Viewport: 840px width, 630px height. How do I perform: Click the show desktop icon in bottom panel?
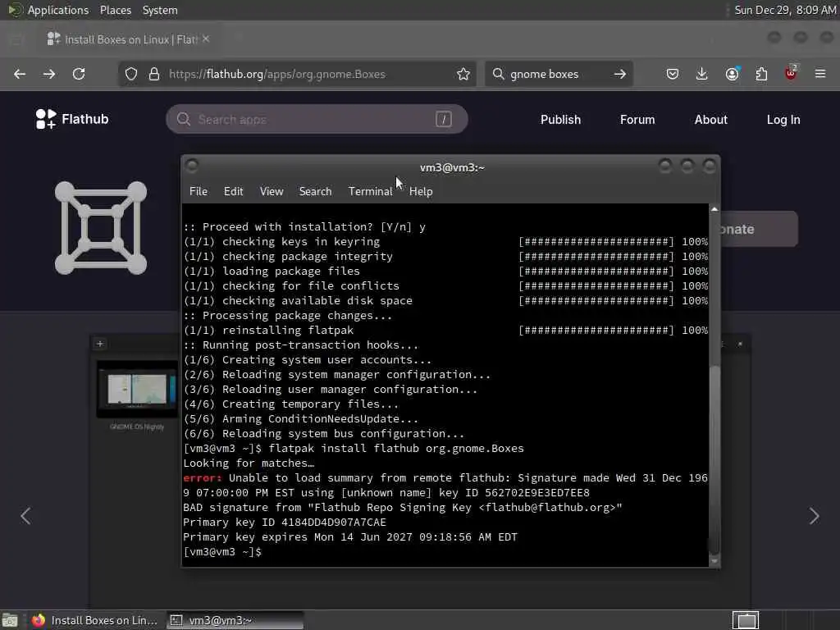10,620
